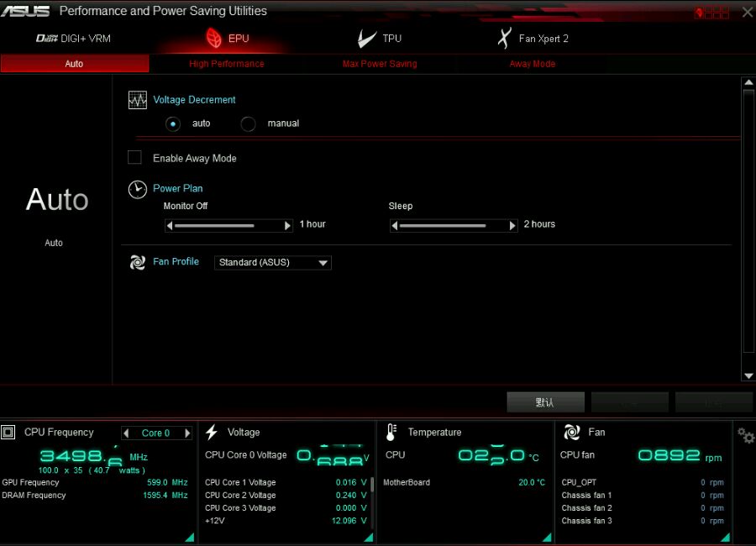Click the '+12V' voltage row
756x546 pixels.
(x=286, y=521)
